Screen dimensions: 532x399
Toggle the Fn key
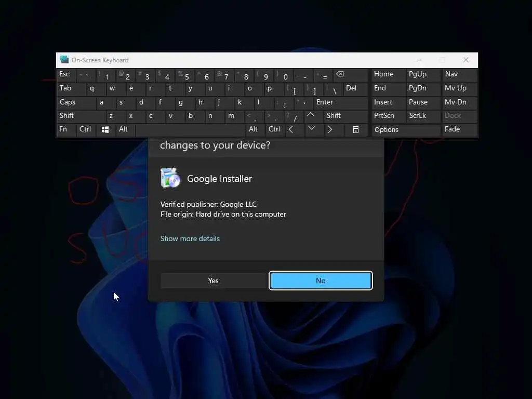click(x=66, y=129)
